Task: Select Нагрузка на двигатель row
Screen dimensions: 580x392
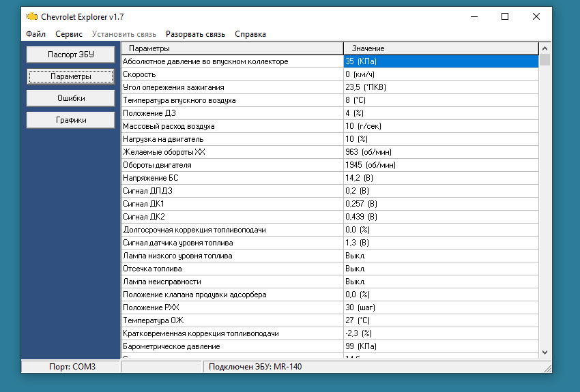Action: 330,139
